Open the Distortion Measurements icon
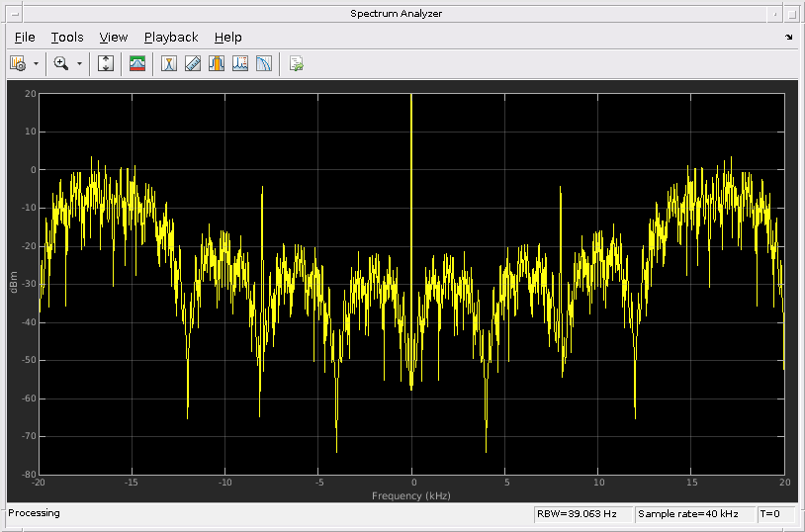Screen dimensions: 805x532 (x=240, y=63)
